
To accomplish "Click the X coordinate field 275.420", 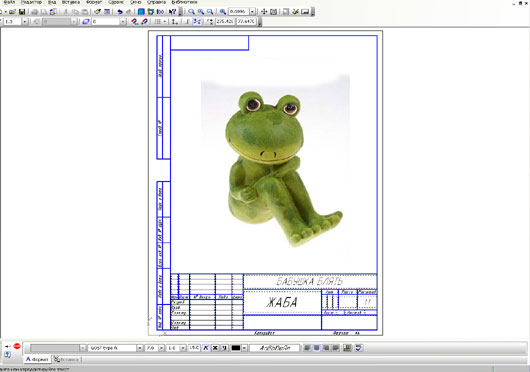I will click(x=225, y=21).
